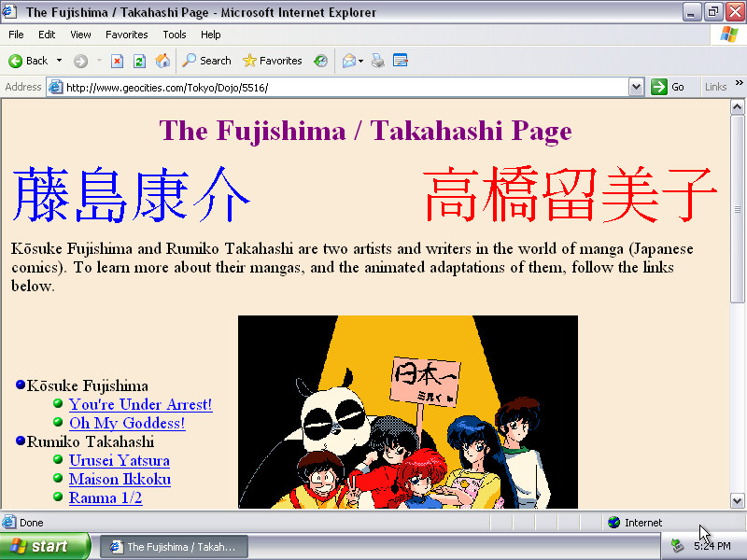Open the Favorites pane
The image size is (747, 560).
(273, 61)
